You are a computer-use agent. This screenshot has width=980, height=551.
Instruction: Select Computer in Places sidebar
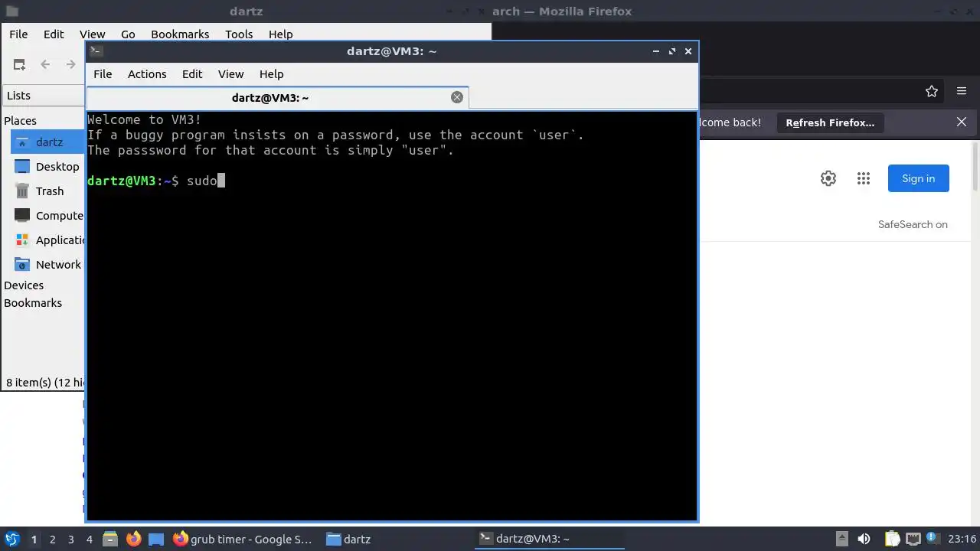click(x=48, y=216)
